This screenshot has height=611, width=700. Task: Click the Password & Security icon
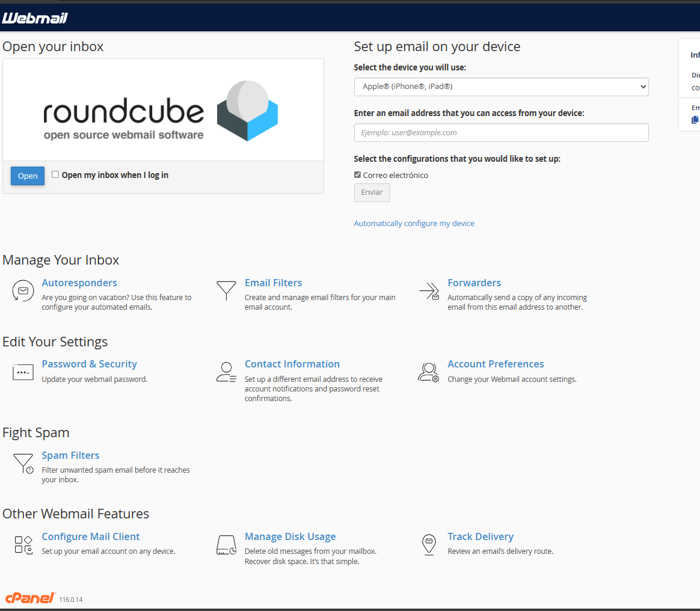click(23, 372)
